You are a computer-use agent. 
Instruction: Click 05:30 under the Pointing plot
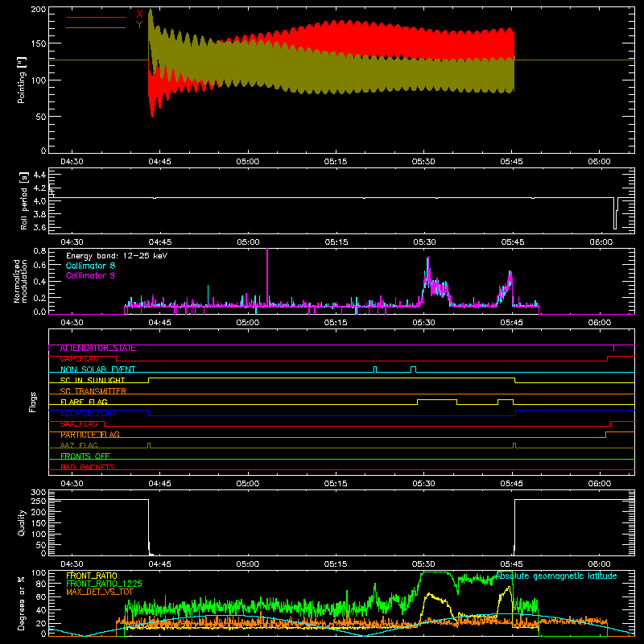pyautogui.click(x=423, y=162)
